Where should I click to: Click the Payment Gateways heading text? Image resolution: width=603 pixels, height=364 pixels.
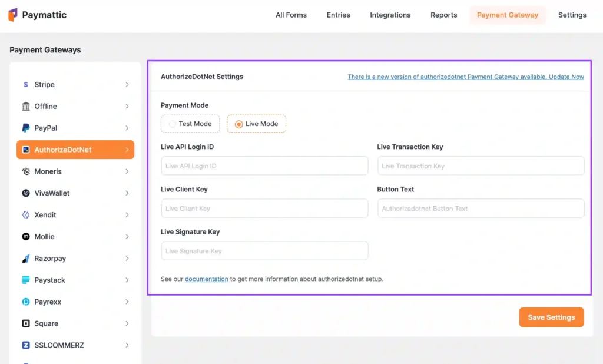(x=45, y=49)
